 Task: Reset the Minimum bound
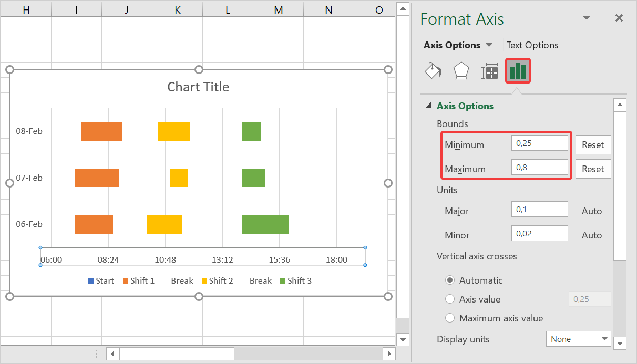pyautogui.click(x=593, y=145)
